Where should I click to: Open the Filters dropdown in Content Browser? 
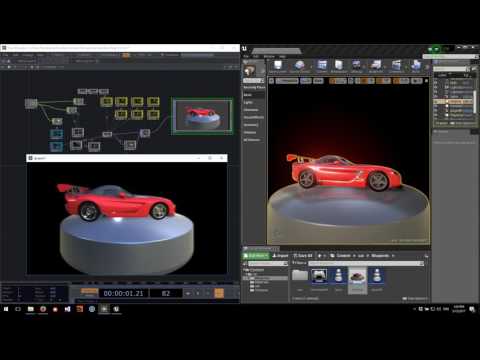click(x=299, y=263)
